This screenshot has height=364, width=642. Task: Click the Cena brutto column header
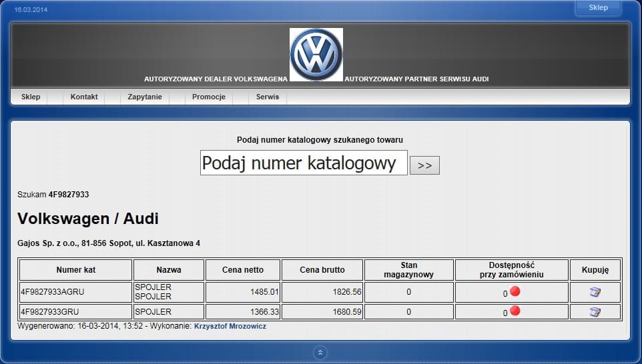pyautogui.click(x=322, y=270)
